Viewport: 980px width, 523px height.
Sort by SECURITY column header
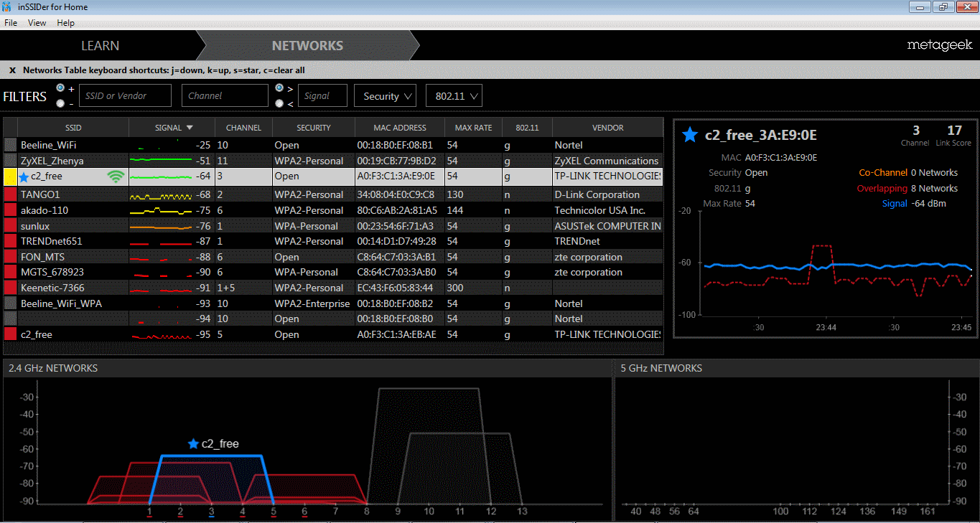pyautogui.click(x=314, y=128)
